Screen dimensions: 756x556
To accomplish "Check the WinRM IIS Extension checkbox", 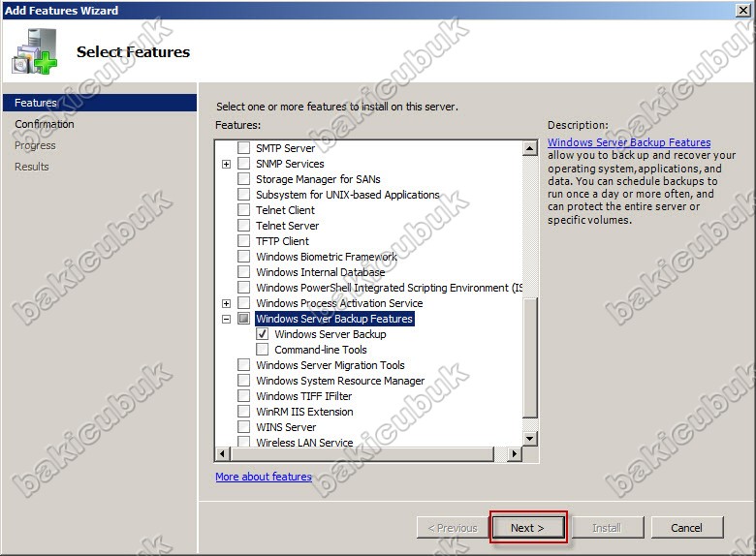I will (x=244, y=412).
